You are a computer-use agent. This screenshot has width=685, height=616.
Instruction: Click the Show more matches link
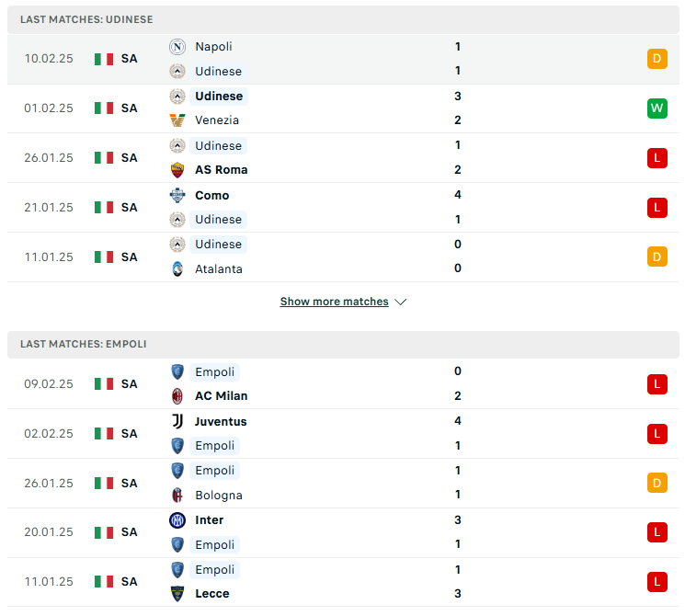(x=334, y=302)
